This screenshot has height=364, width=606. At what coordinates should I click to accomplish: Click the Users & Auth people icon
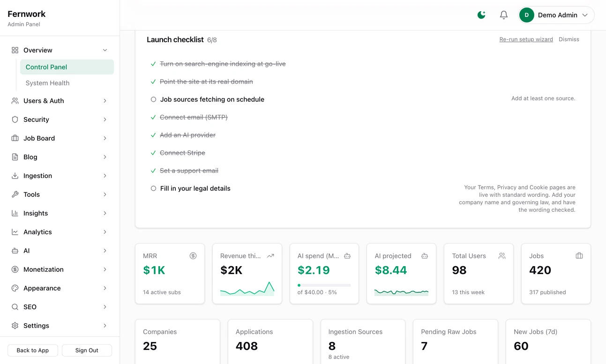15,101
